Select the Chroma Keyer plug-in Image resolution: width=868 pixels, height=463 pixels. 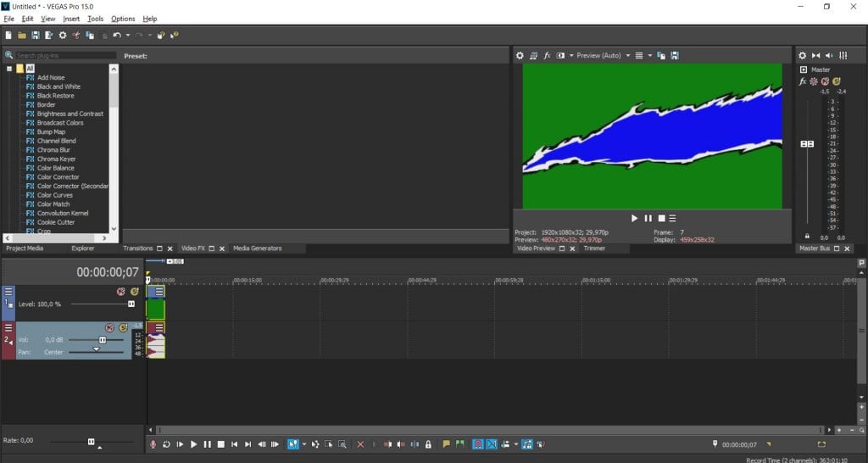pyautogui.click(x=56, y=159)
